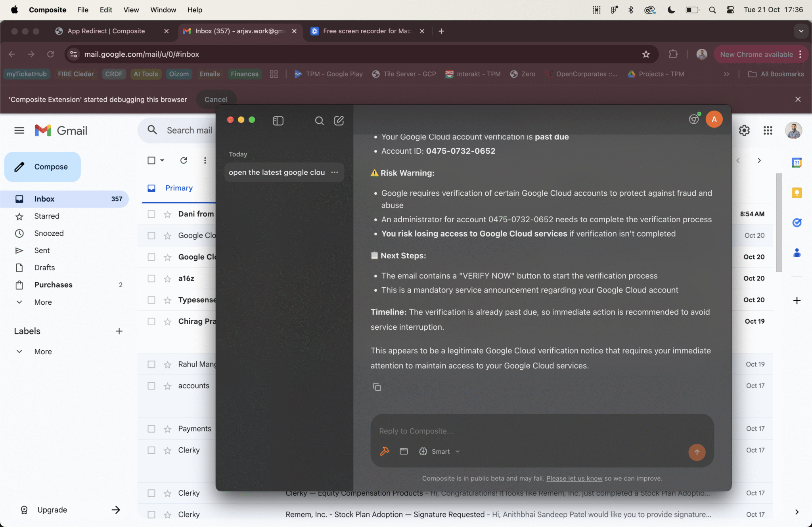Click the browser window icon in reply box
Image resolution: width=812 pixels, height=527 pixels.
click(404, 451)
